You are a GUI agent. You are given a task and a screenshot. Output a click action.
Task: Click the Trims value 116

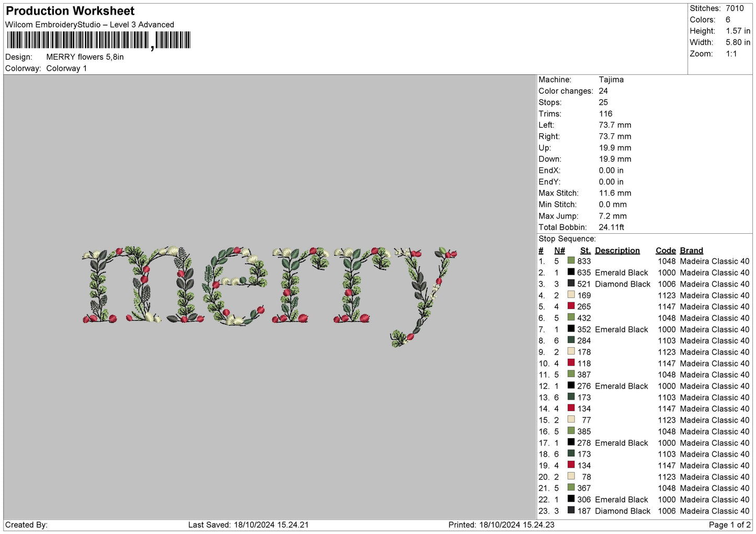coord(606,114)
